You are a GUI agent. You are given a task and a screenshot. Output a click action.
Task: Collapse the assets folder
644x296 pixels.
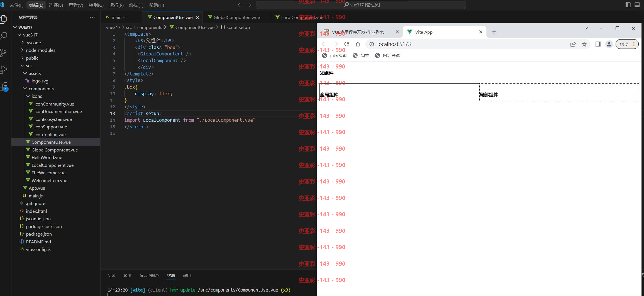[56, 73]
